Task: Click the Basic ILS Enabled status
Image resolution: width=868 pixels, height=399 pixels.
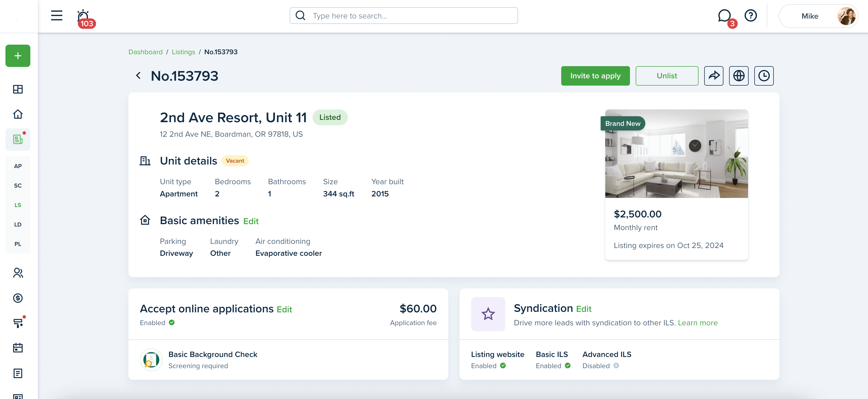Action: [x=553, y=366]
